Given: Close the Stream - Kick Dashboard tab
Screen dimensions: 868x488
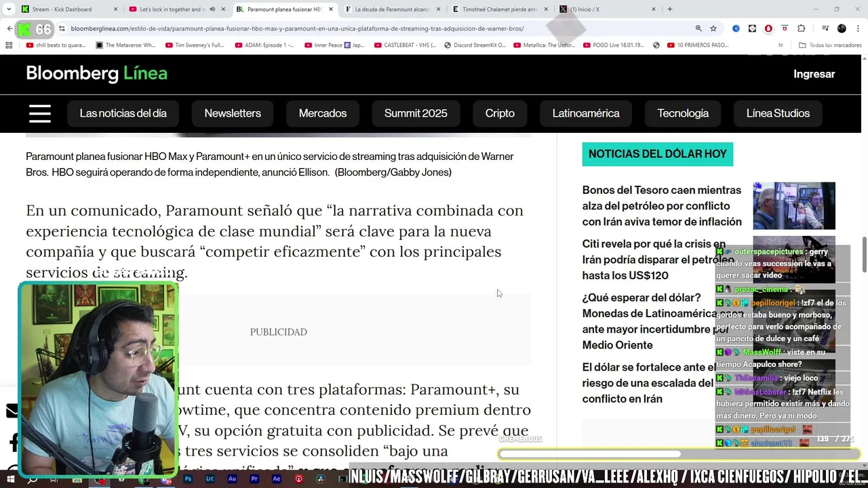Looking at the screenshot, I should click(115, 9).
